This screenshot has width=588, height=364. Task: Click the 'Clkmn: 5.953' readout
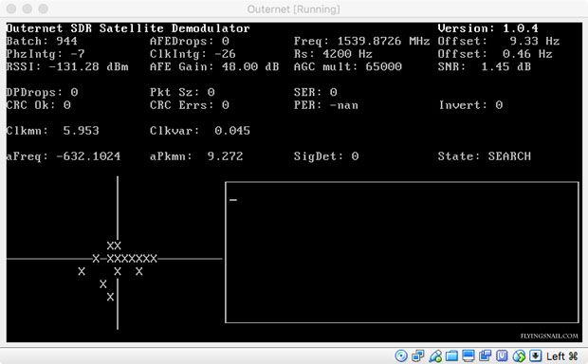click(53, 131)
